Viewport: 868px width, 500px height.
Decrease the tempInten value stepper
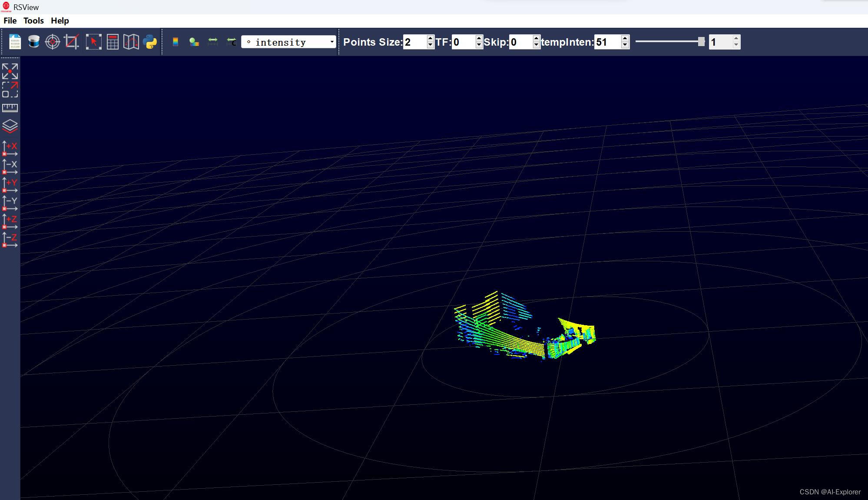625,45
